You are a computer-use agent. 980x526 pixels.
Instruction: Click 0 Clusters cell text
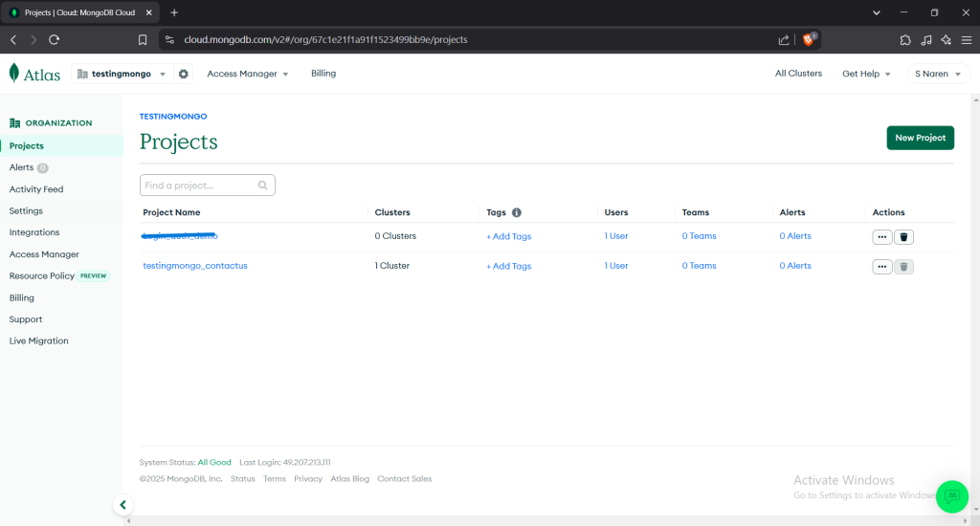395,236
